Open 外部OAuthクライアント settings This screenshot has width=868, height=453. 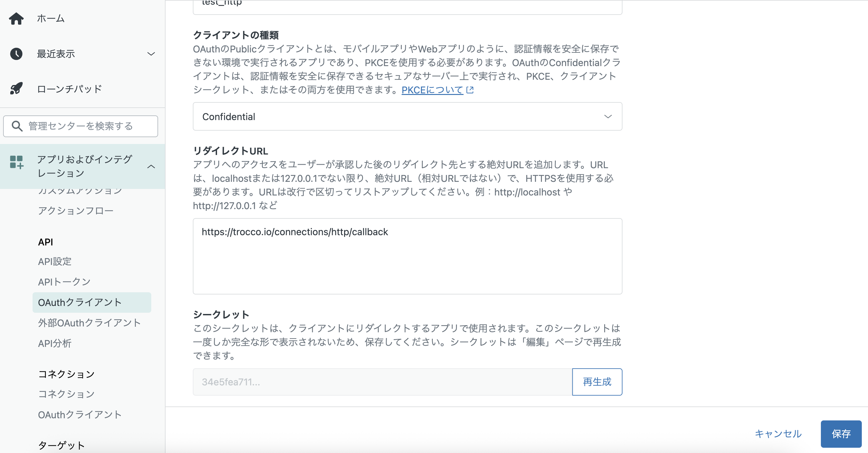pos(90,323)
